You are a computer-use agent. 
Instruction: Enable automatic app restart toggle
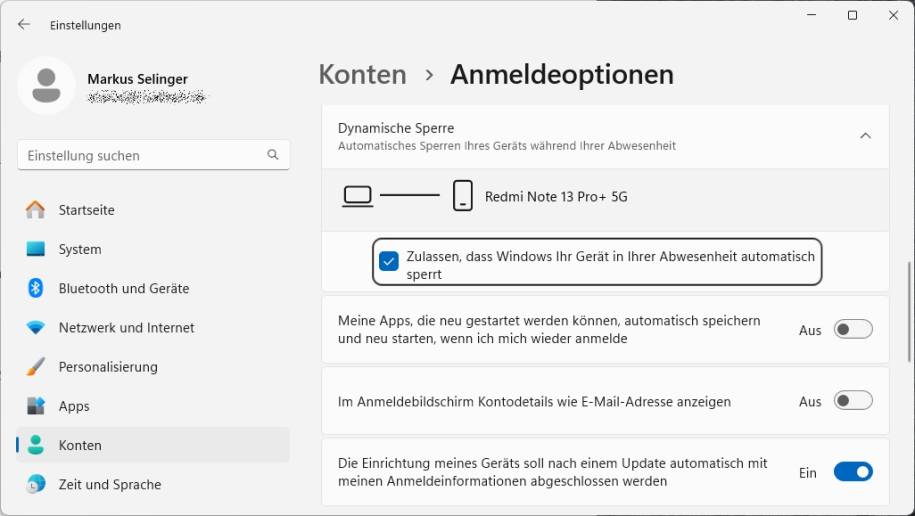853,329
